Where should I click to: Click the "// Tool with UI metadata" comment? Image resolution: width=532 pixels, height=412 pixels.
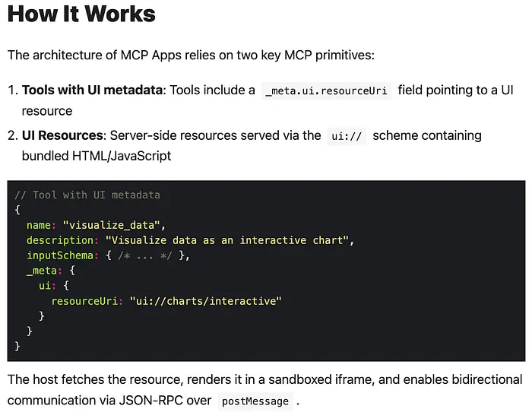point(87,195)
